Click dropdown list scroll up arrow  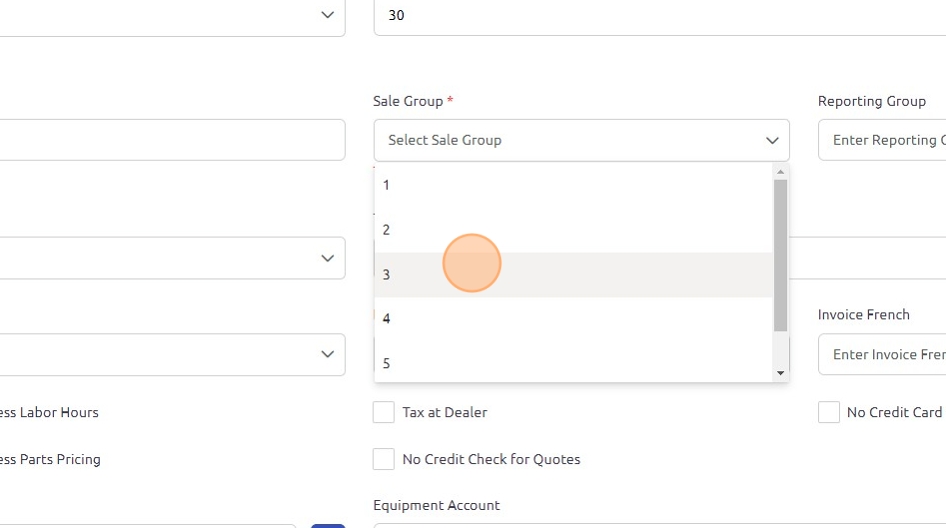[x=781, y=172]
